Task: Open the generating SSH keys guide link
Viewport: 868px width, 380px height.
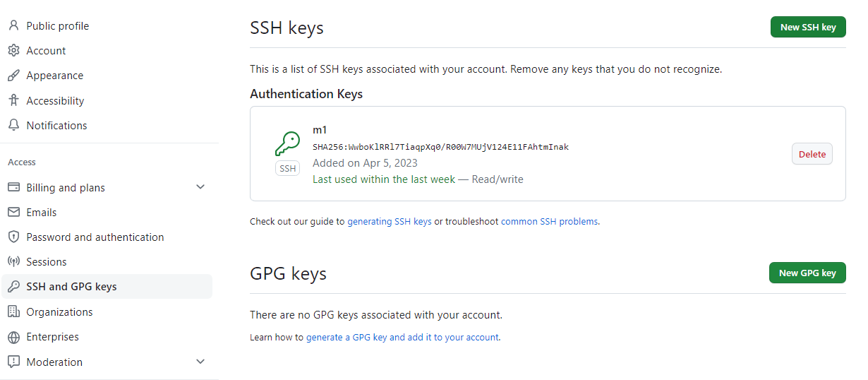Action: (390, 221)
